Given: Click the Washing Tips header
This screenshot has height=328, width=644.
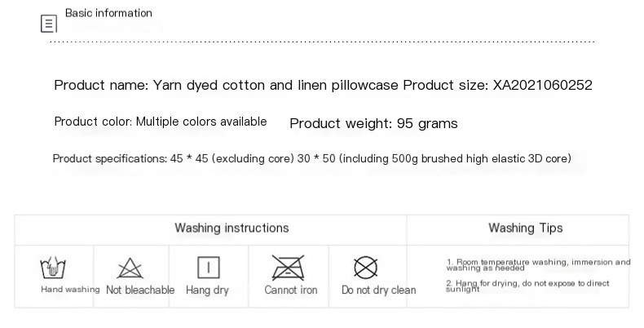Looking at the screenshot, I should (x=525, y=228).
